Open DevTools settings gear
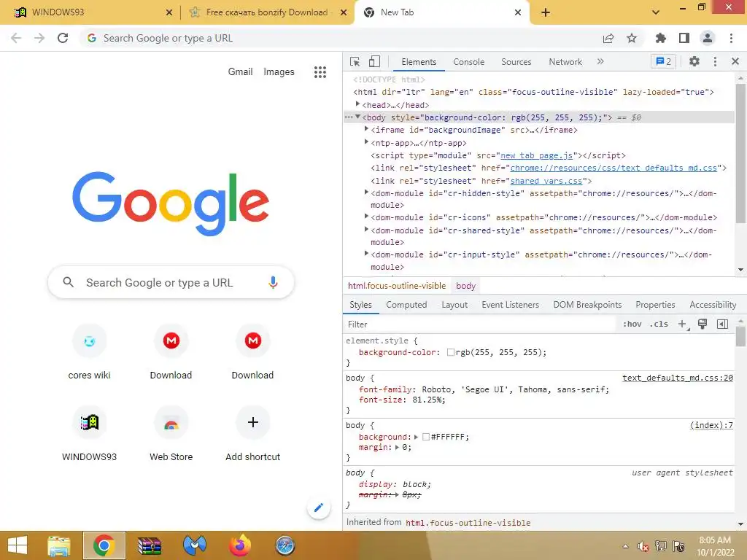The width and height of the screenshot is (747, 560). pos(694,61)
